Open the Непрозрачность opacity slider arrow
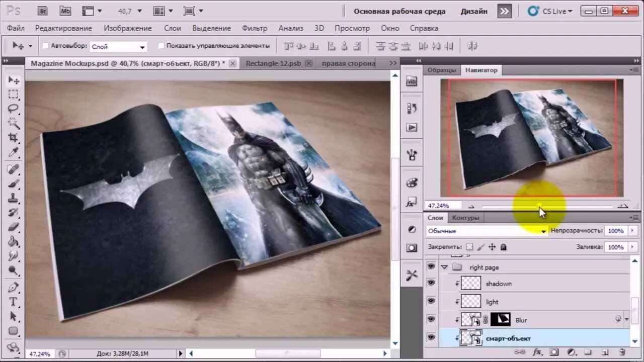Image resolution: width=644 pixels, height=362 pixels. coord(632,231)
